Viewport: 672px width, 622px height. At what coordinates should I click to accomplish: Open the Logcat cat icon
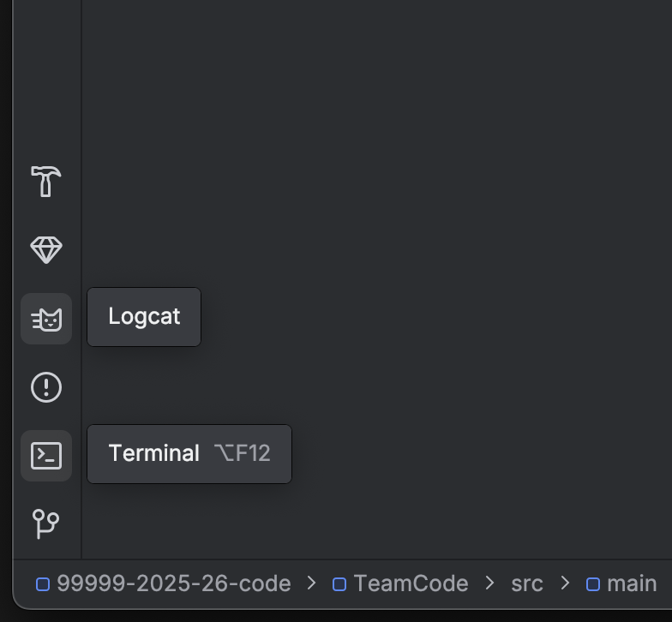point(46,319)
